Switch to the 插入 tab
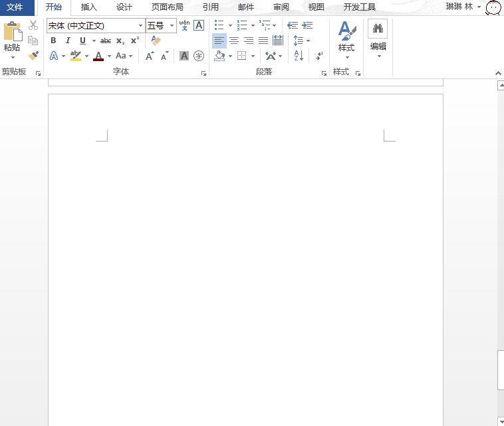 [x=88, y=7]
